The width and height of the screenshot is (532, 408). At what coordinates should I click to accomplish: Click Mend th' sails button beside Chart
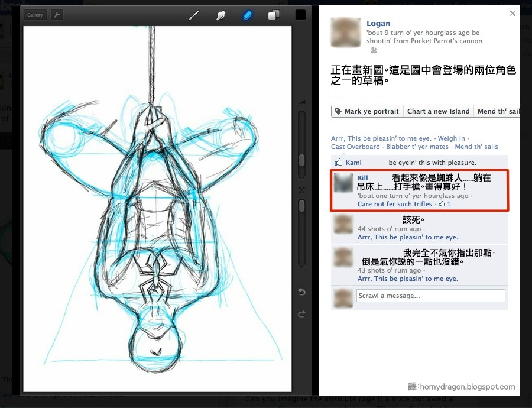click(x=498, y=111)
